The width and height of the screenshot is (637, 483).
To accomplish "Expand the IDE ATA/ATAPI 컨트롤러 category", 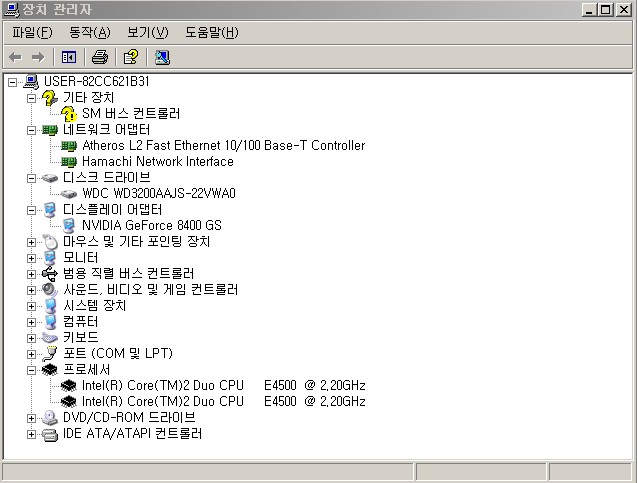I will click(x=31, y=434).
